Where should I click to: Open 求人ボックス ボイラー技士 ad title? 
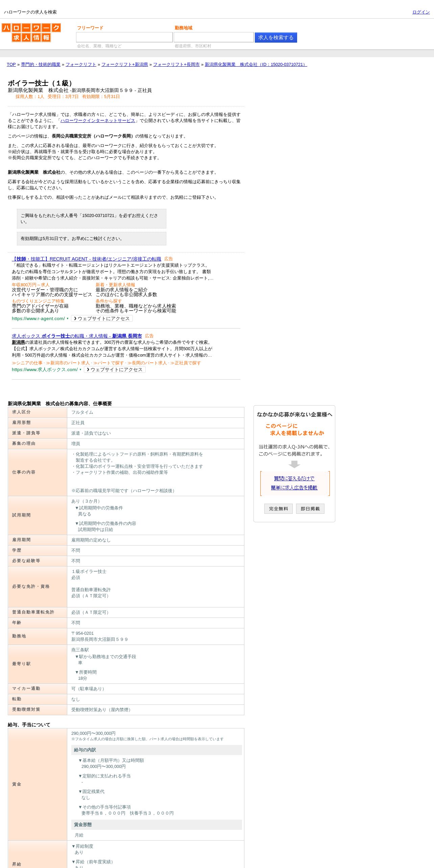point(77,336)
